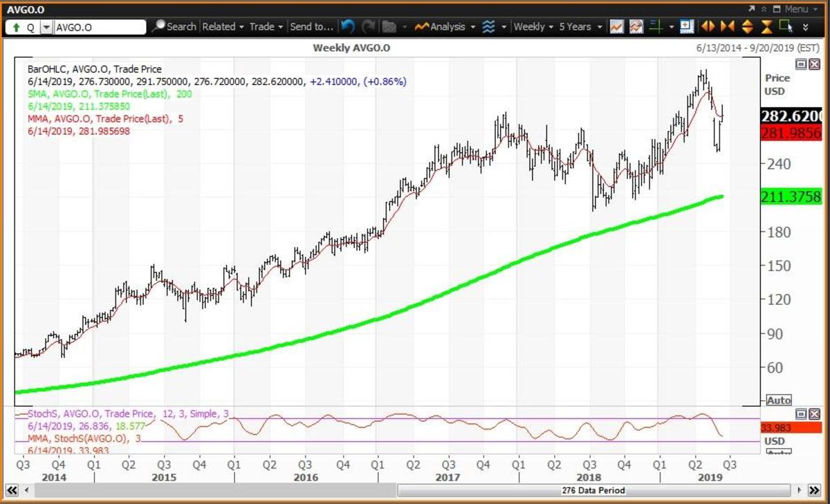Click the StochS AVGO.O 12, 3, Simple legend
Screen dimensions: 830x504
128,413
